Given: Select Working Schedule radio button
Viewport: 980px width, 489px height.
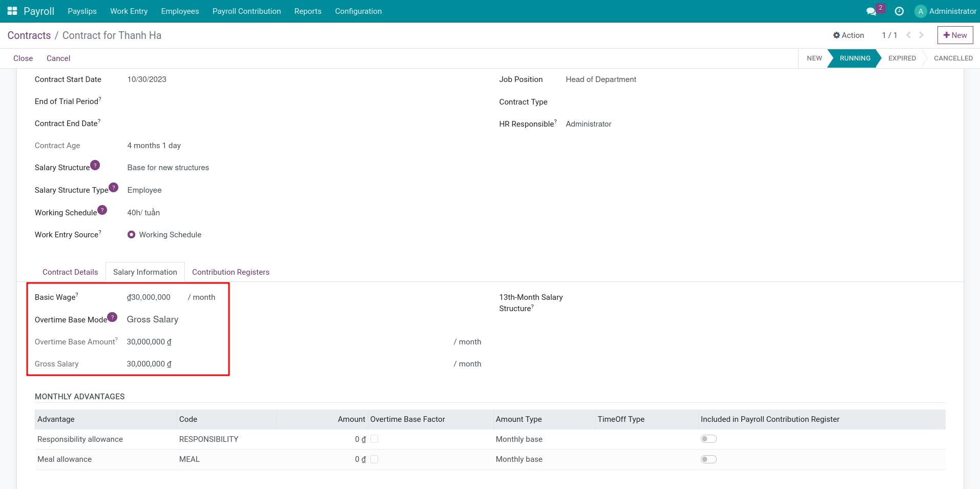Looking at the screenshot, I should point(131,235).
